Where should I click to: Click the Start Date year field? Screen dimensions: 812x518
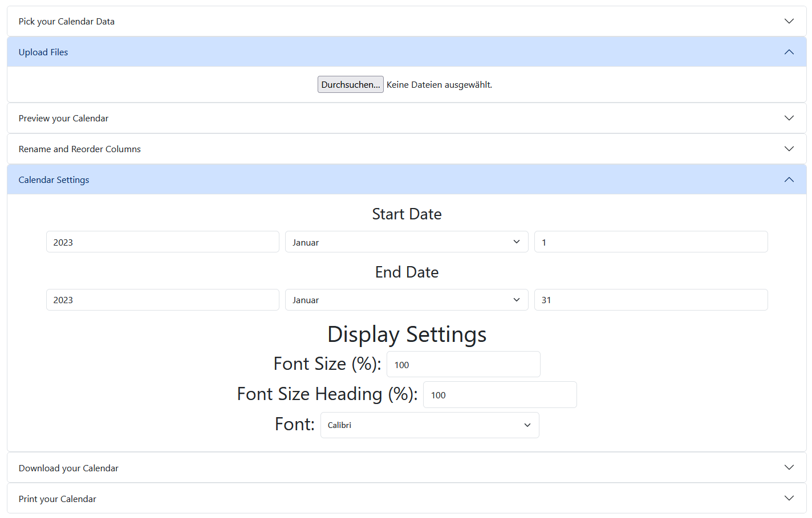163,242
